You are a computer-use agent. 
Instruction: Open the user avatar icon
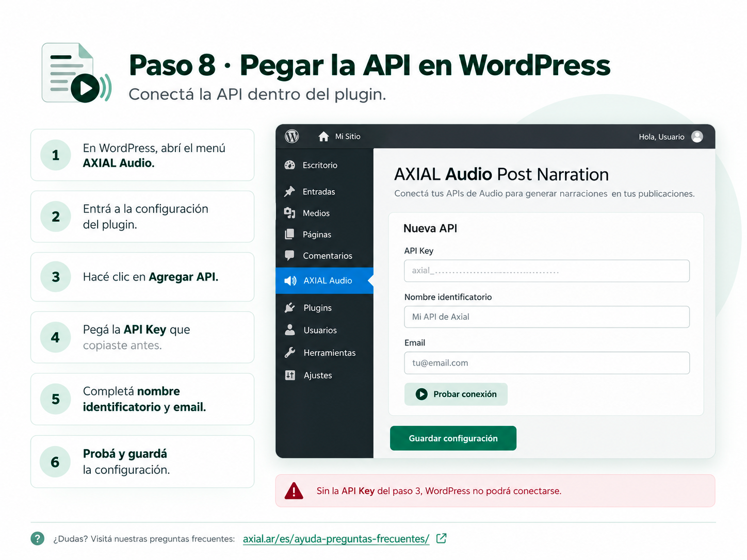(697, 136)
